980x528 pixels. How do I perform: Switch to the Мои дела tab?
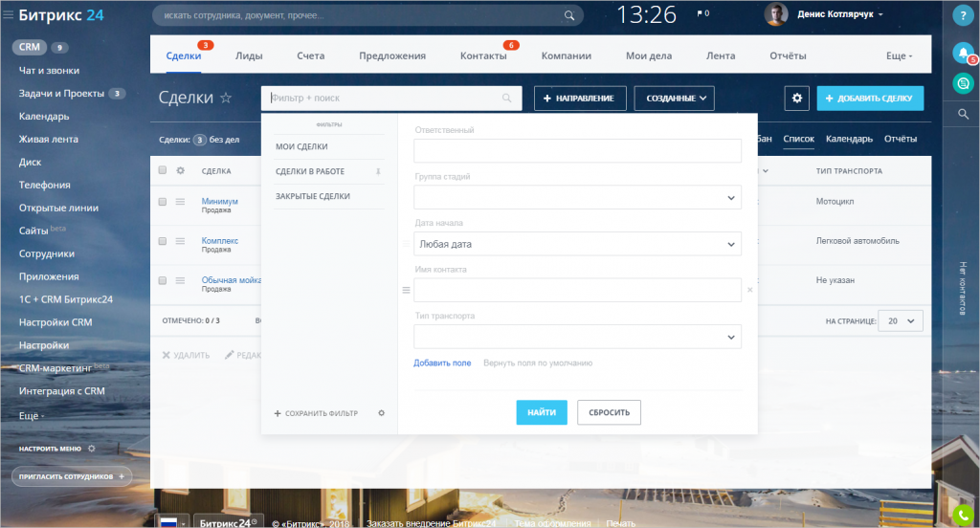[649, 55]
